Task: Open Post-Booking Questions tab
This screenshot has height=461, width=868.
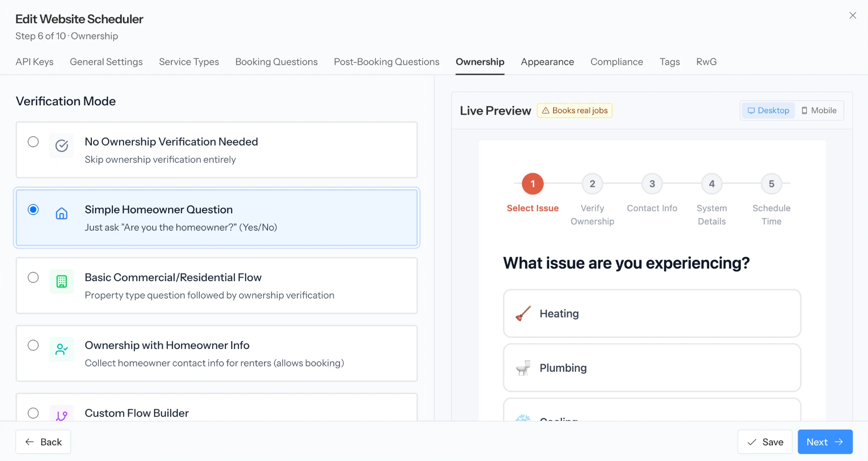Action: [387, 62]
